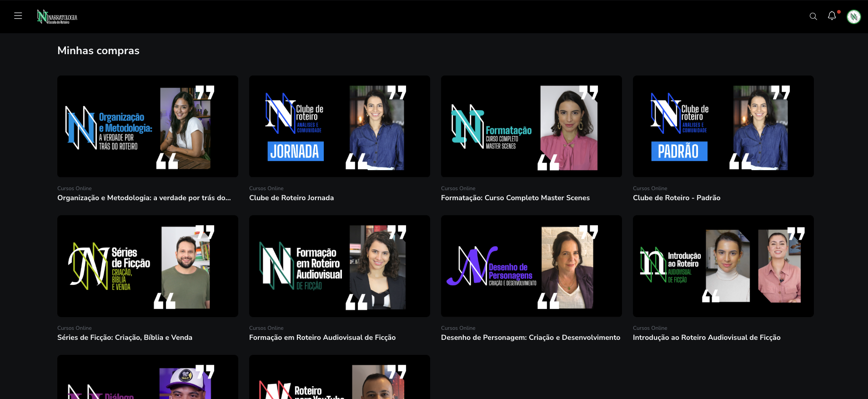
Task: Click 'Cursos Online' label above Formação em Roteiro
Action: coord(266,328)
